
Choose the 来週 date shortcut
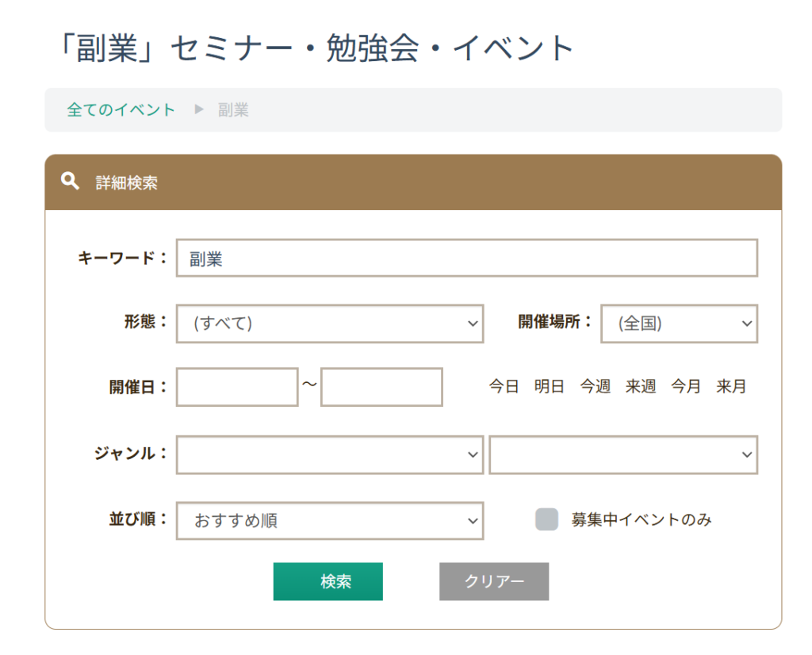point(640,387)
